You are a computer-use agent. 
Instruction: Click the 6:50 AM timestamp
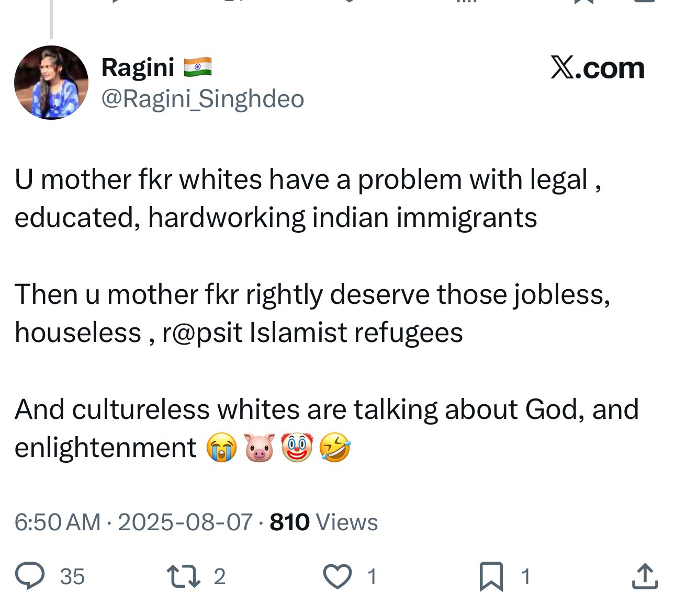coord(57,522)
